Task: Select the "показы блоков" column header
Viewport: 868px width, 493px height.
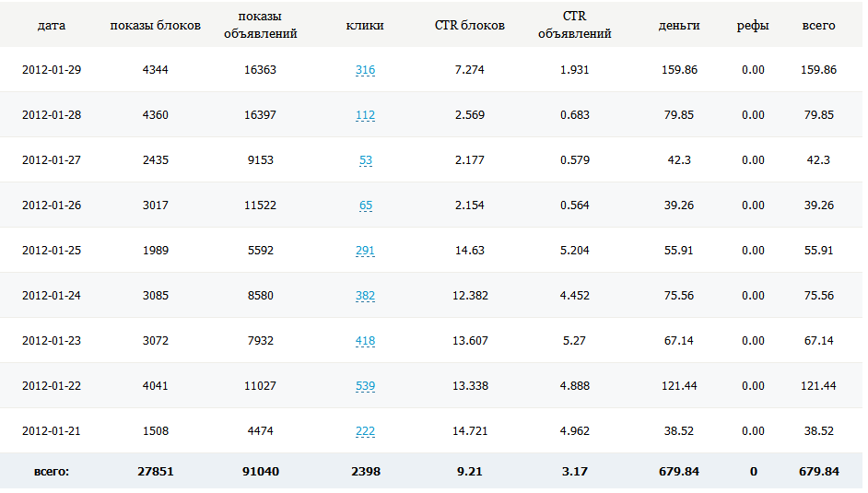Action: pyautogui.click(x=155, y=26)
